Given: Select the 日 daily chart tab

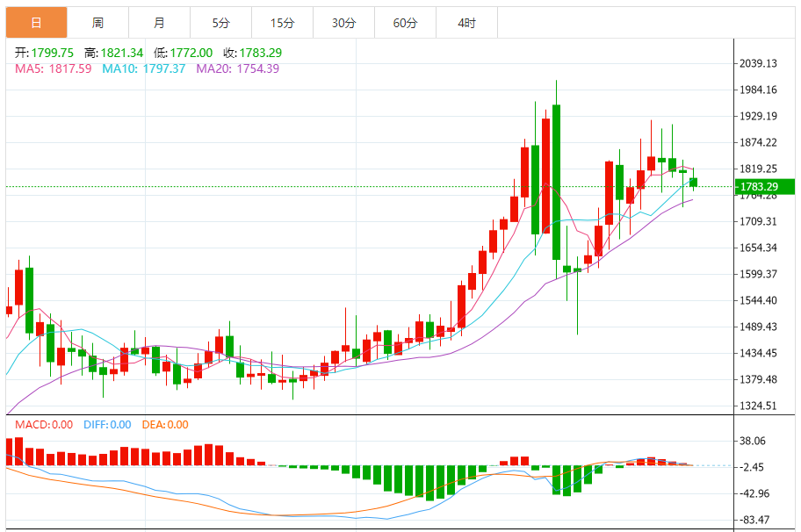Looking at the screenshot, I should (x=36, y=23).
